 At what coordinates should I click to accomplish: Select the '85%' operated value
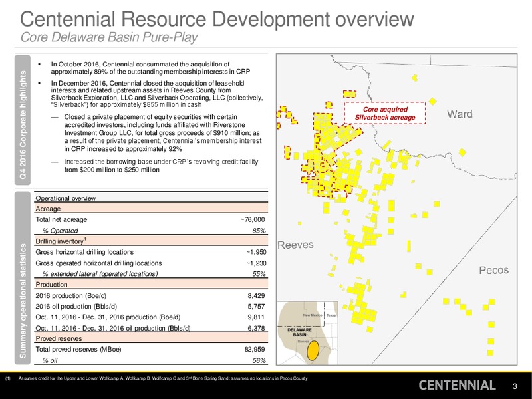(x=259, y=231)
